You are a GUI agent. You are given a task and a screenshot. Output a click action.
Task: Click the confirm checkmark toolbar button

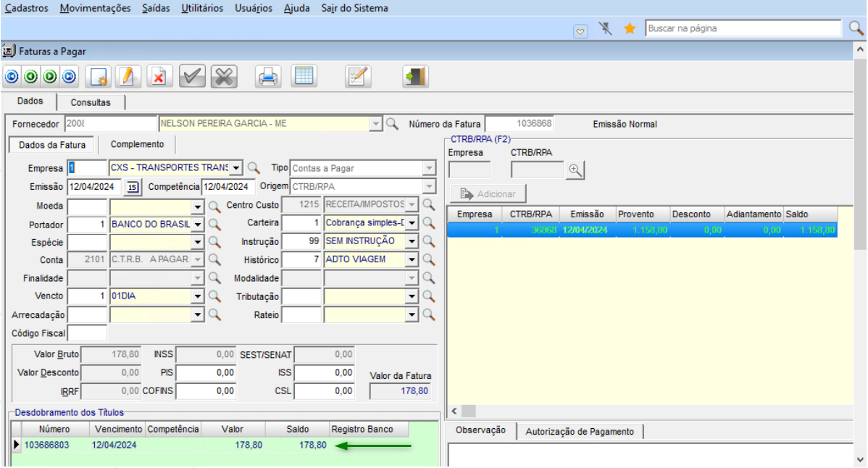point(192,76)
